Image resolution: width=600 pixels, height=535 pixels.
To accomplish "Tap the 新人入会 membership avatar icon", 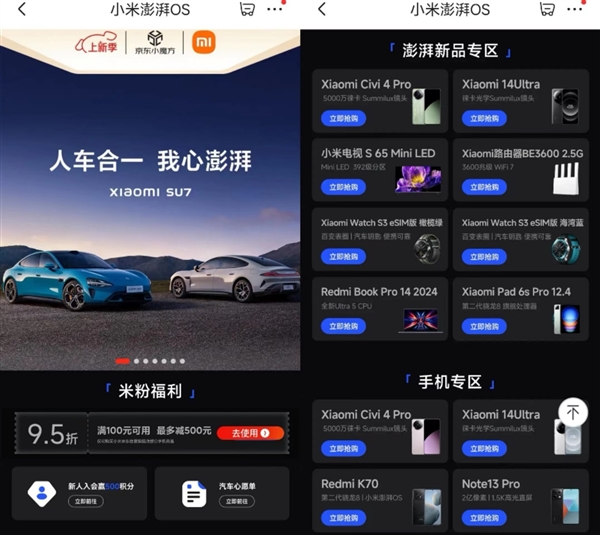I will (x=41, y=492).
